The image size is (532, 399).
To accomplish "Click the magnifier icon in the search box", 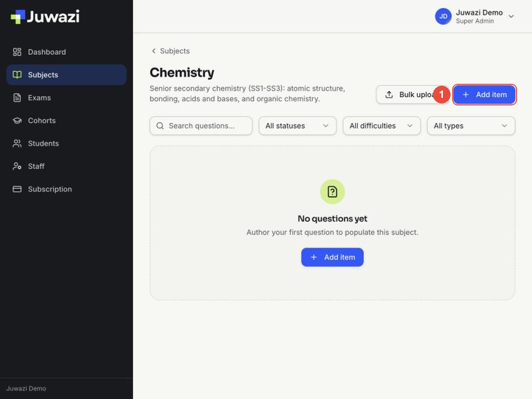I will [160, 126].
